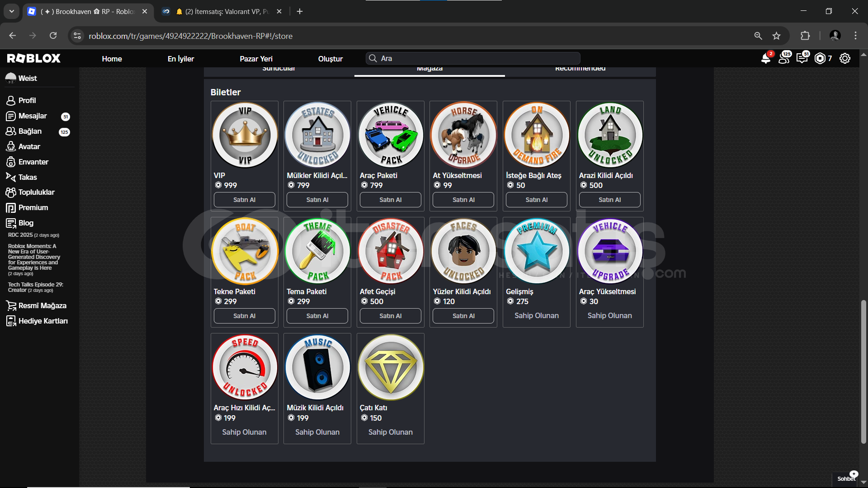Screen dimensions: 868x488
Task: Click the On Demand Fire badge
Action: click(x=537, y=135)
